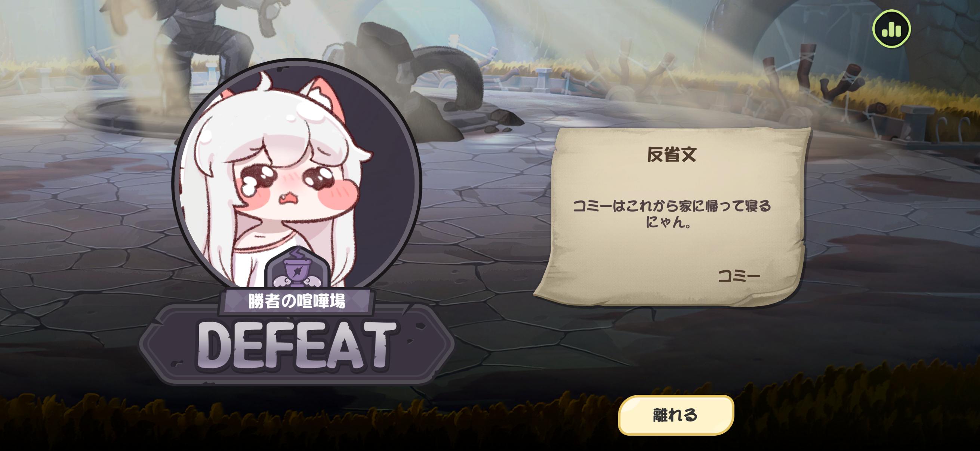
Task: Tap the コミー signature on the note
Action: tap(739, 276)
